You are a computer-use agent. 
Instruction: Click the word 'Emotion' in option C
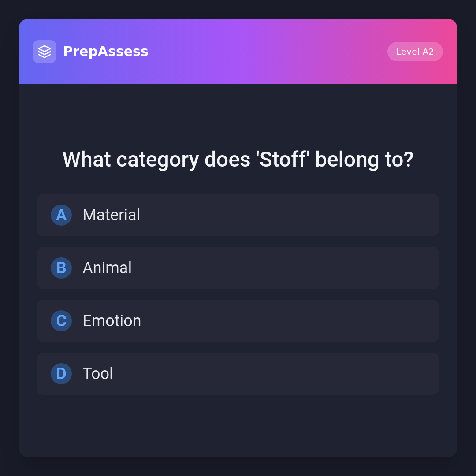pos(112,321)
